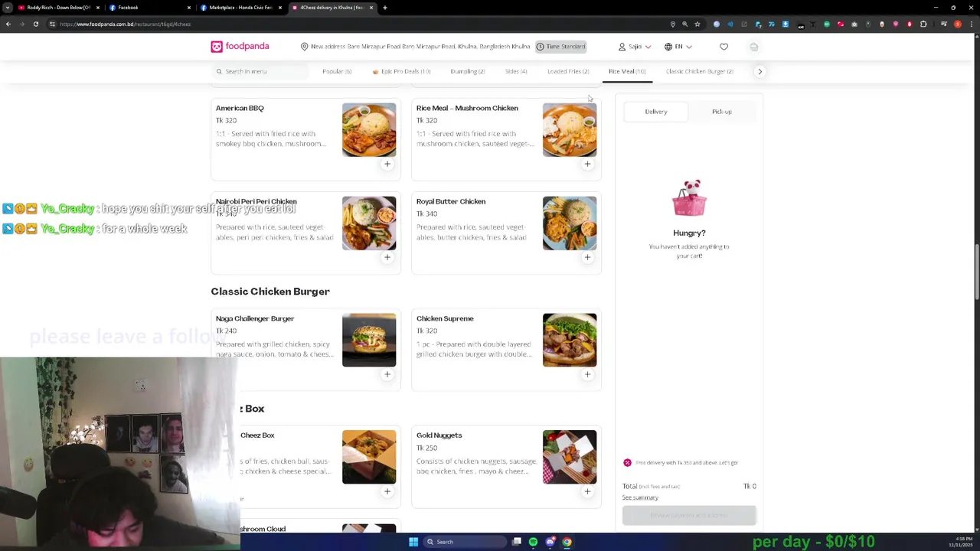Jump to Epic Pro Deals category
Screen dimensions: 980x551
pos(401,71)
